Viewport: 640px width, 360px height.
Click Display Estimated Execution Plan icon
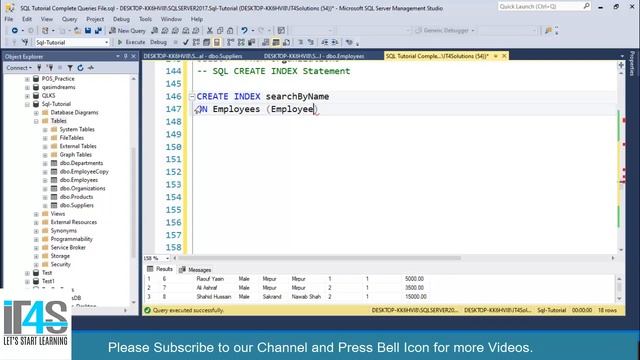(196, 42)
